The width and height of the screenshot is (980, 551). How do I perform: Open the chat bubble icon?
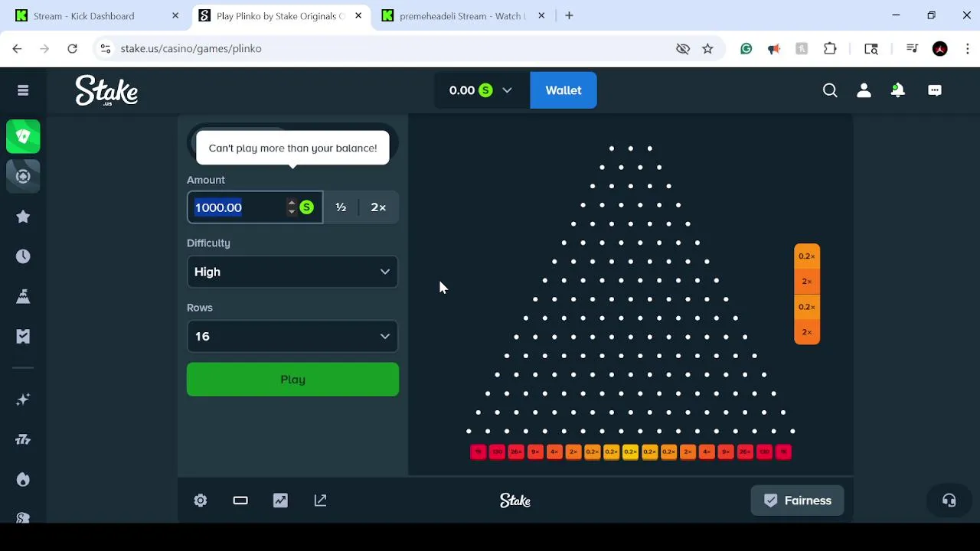[x=935, y=90]
